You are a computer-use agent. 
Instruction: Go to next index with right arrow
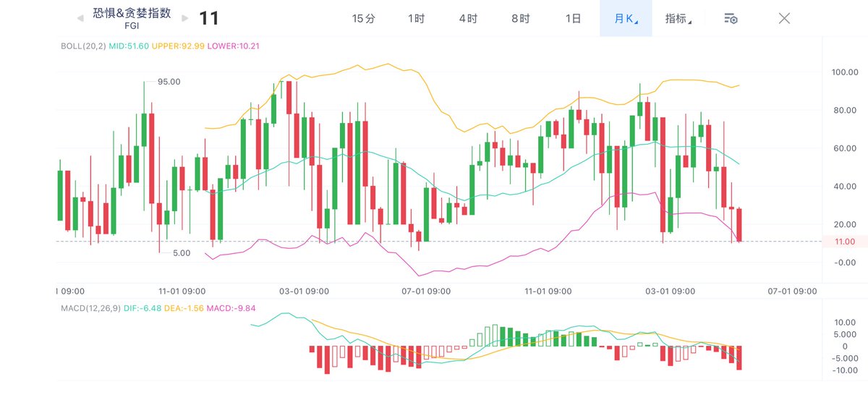[185, 18]
